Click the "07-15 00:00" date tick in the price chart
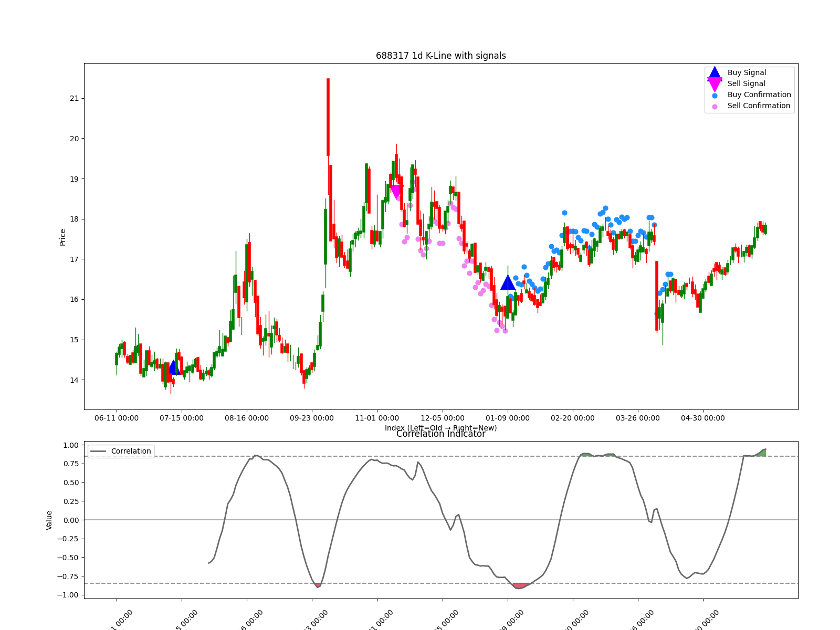Screen dimensions: 840x630 click(182, 418)
